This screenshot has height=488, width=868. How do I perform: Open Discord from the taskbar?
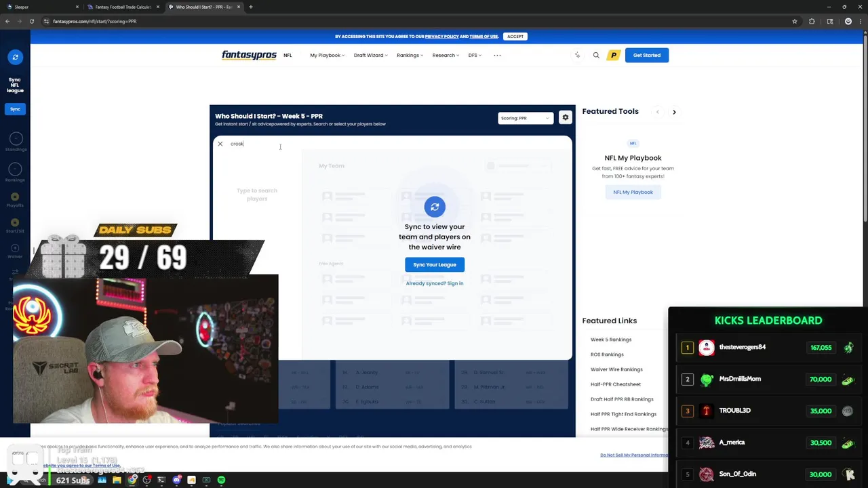coord(176,480)
